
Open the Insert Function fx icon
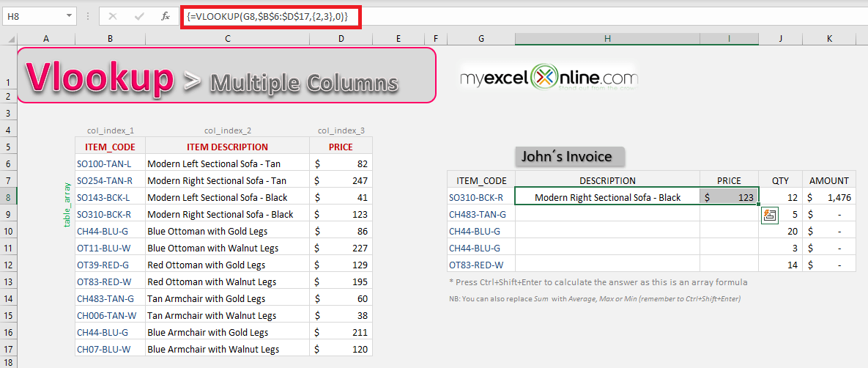pyautogui.click(x=166, y=17)
